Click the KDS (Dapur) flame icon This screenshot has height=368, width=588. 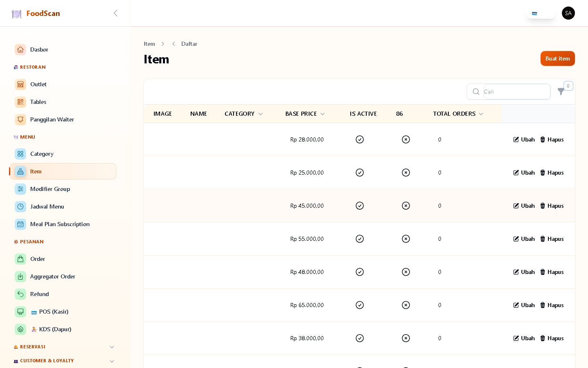(20, 329)
